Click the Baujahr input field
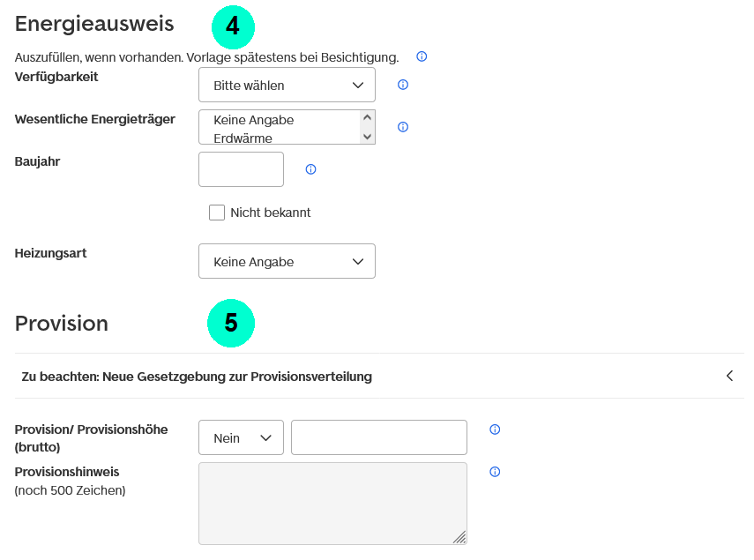Image resolution: width=754 pixels, height=560 pixels. click(241, 169)
